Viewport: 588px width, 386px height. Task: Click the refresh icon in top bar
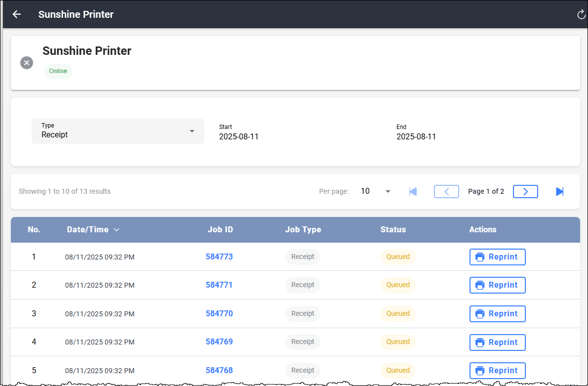pyautogui.click(x=581, y=14)
